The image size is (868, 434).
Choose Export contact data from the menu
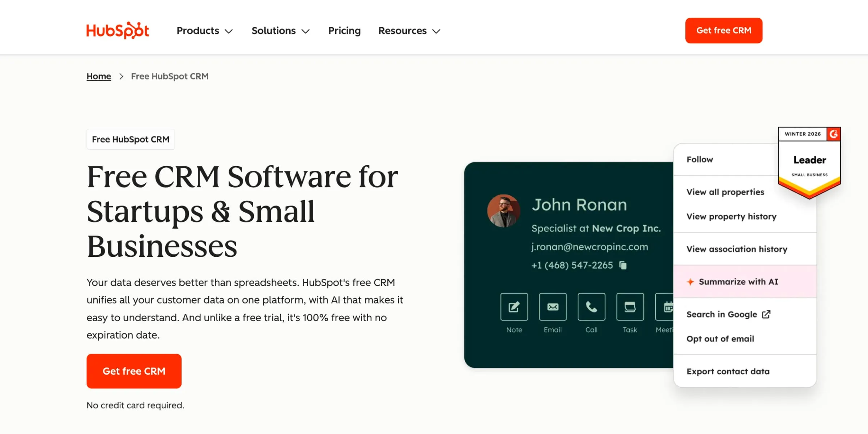coord(728,371)
